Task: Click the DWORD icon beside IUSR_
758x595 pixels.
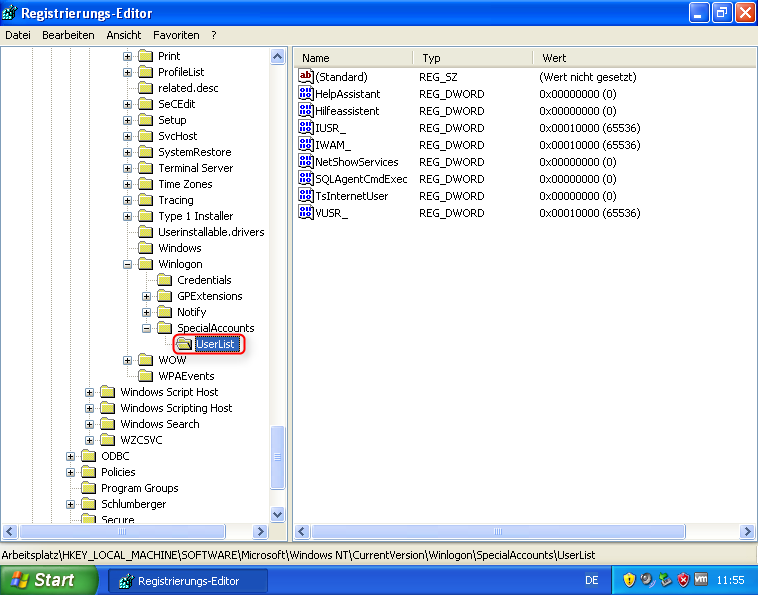Action: pyautogui.click(x=306, y=128)
